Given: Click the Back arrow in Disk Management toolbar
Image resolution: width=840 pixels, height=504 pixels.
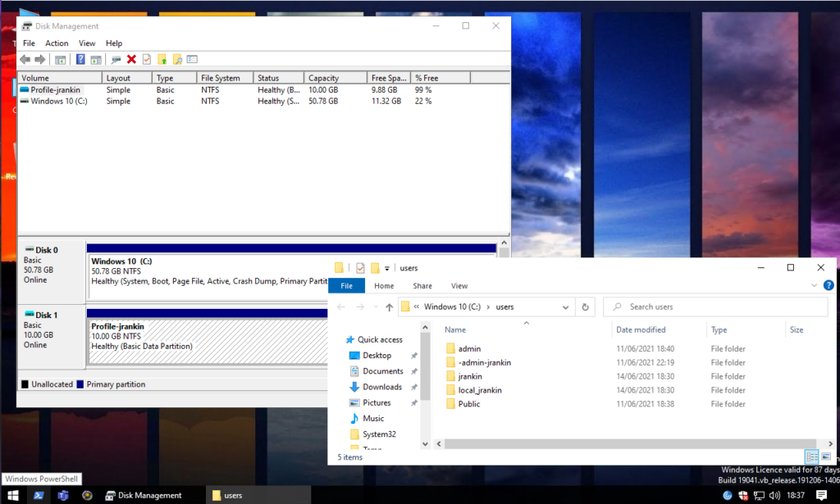Looking at the screenshot, I should [25, 60].
